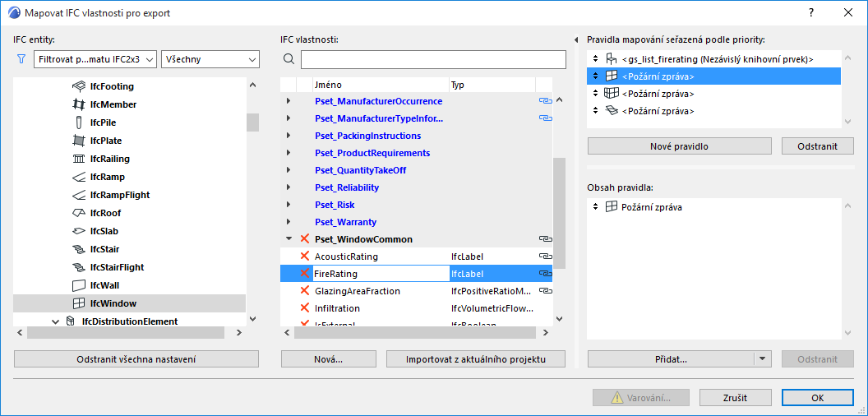Click the IFC entities horizontal scrollbar
The height and width of the screenshot is (416, 868).
pos(126,332)
